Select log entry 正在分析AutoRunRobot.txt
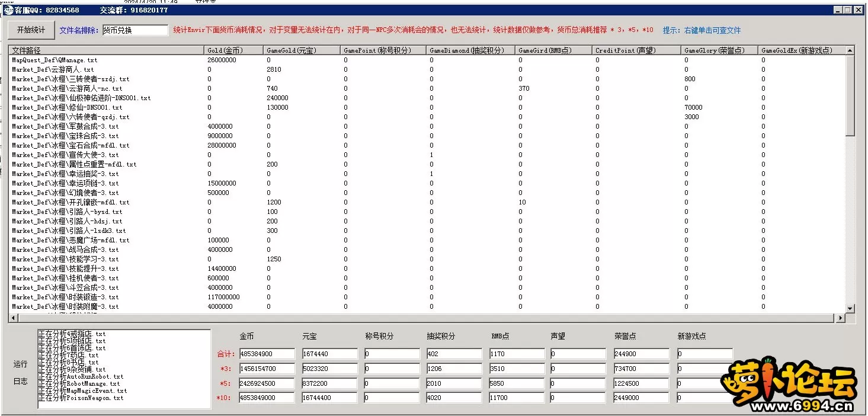Image resolution: width=868 pixels, height=416 pixels. point(81,377)
